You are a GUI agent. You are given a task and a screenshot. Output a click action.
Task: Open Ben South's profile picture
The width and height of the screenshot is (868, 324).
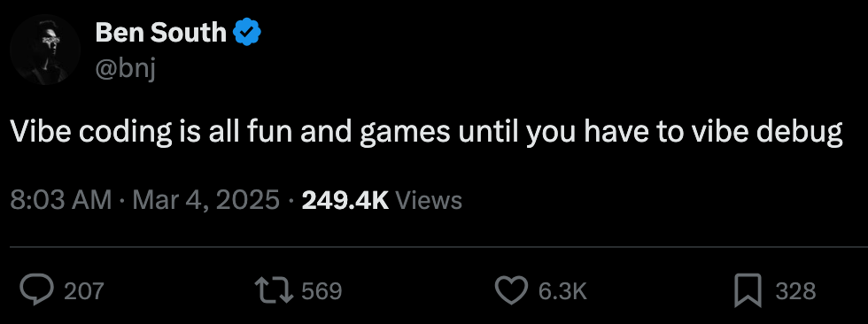coord(45,50)
